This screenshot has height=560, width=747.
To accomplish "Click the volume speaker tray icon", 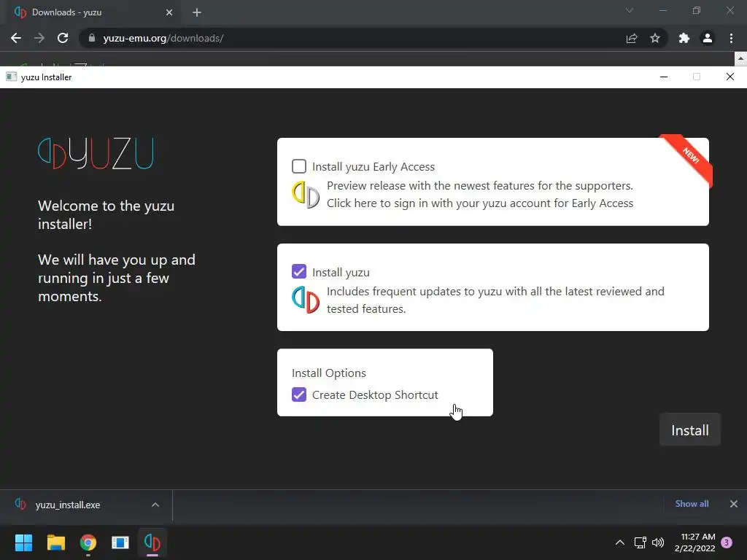I will coord(658,542).
